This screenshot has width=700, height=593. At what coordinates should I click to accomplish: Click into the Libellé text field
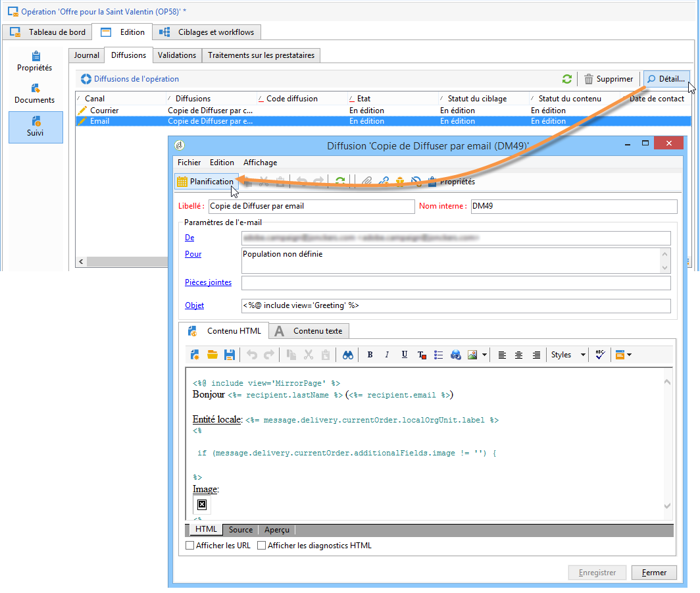pos(311,207)
